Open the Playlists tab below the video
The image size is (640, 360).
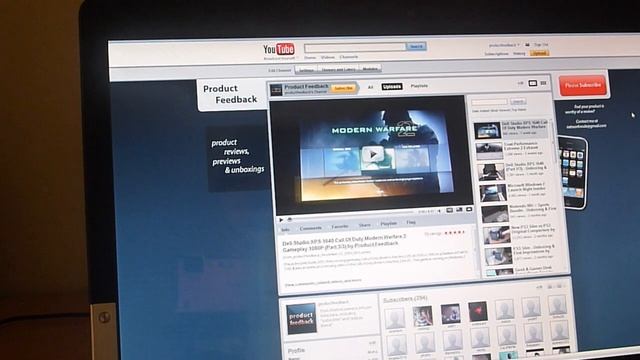click(x=388, y=224)
